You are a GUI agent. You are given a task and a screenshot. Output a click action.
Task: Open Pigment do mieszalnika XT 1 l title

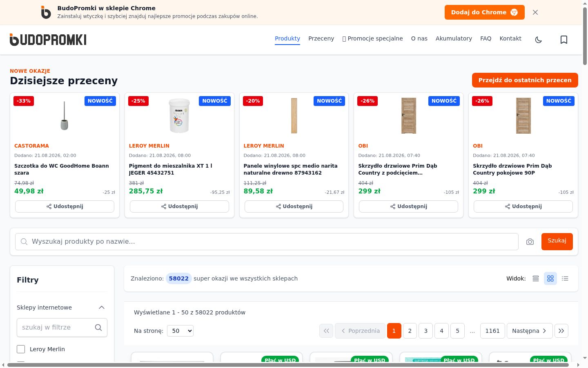[x=171, y=169]
